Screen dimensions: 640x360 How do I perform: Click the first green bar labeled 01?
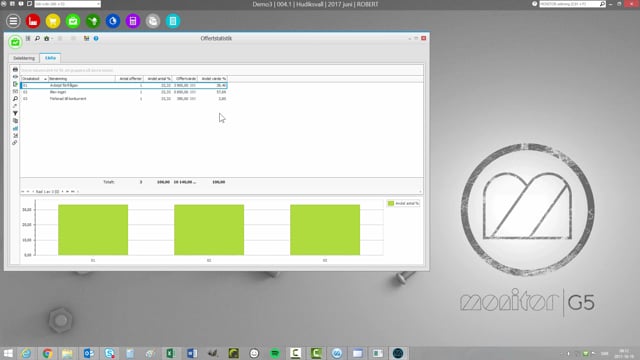(x=93, y=230)
